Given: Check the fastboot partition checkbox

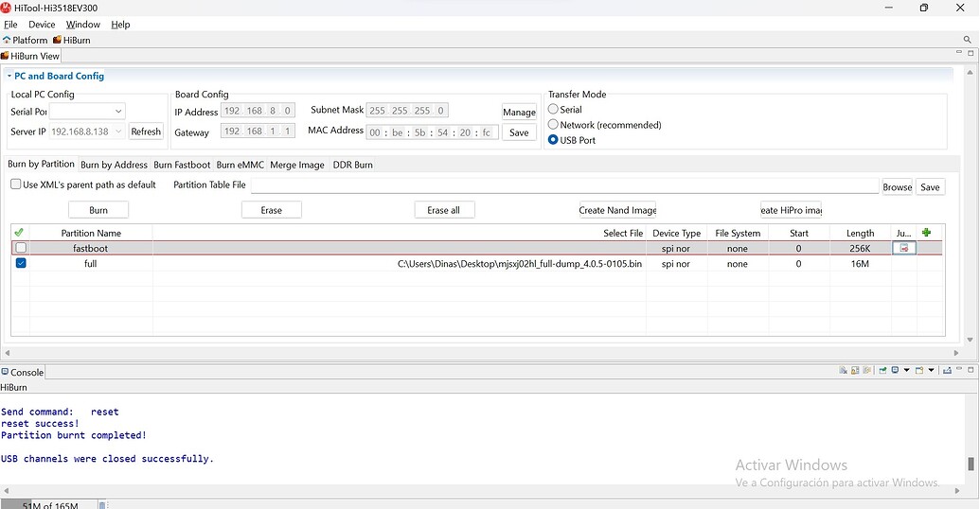Looking at the screenshot, I should [x=21, y=247].
